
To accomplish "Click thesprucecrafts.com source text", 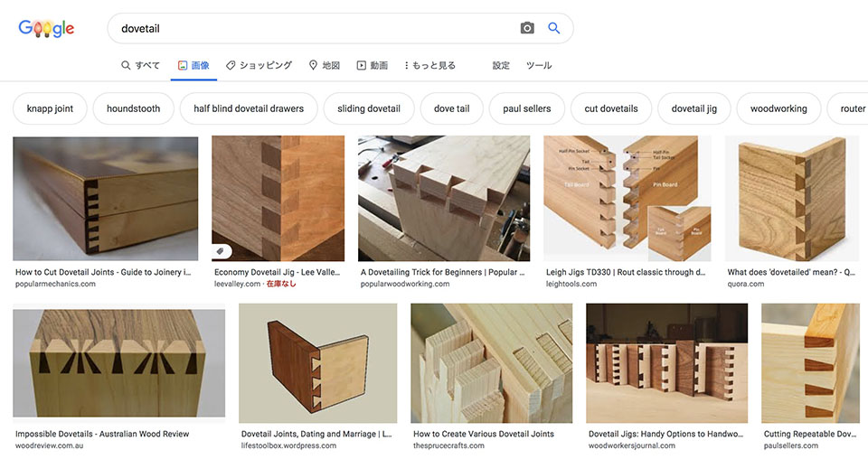I will click(x=448, y=445).
